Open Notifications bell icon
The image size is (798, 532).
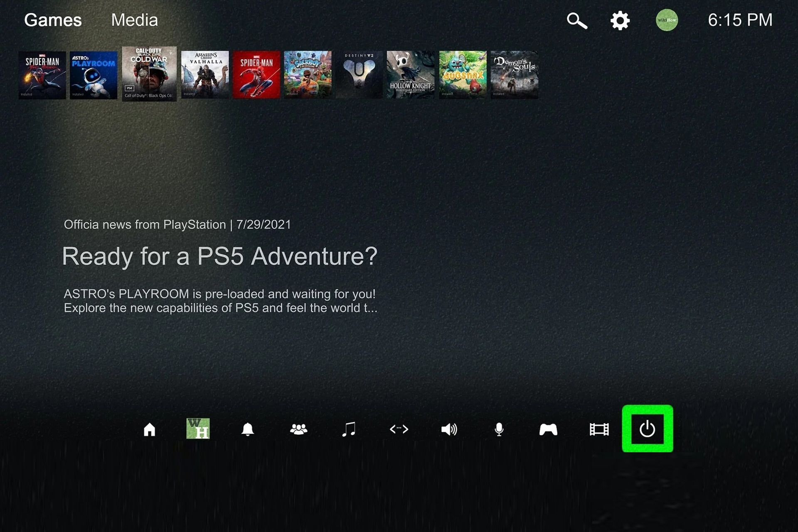[248, 429]
